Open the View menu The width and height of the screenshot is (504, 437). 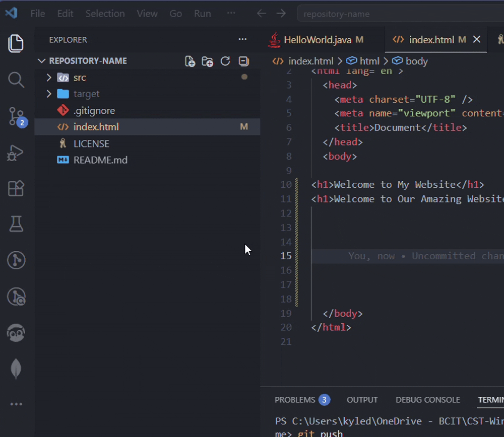(147, 14)
